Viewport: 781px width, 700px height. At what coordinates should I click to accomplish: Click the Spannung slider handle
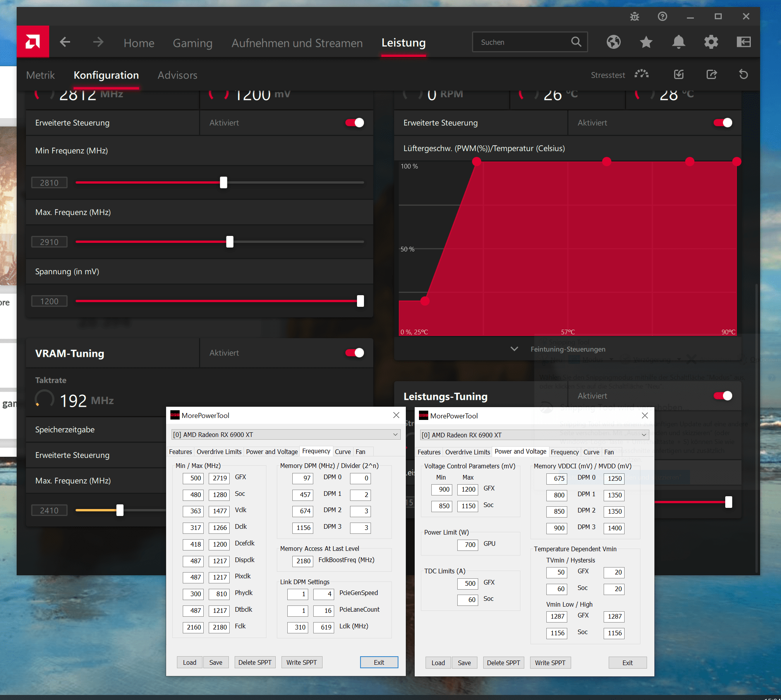[x=360, y=301]
